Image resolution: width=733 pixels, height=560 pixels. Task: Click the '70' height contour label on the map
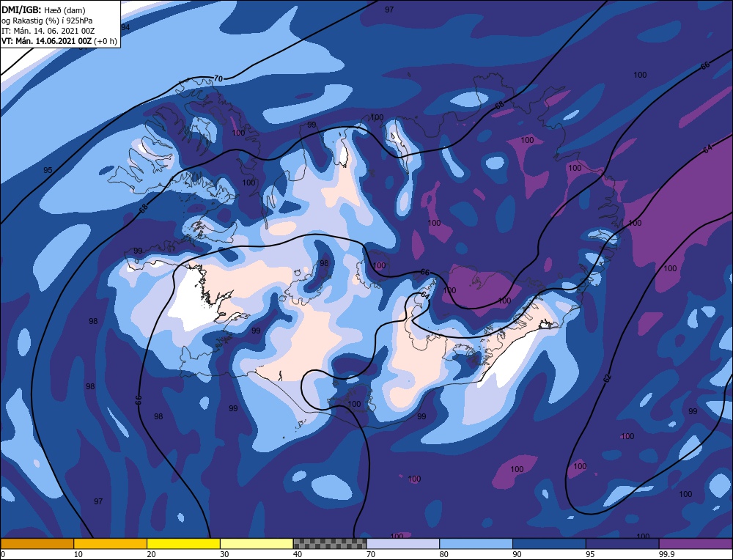[x=218, y=78]
